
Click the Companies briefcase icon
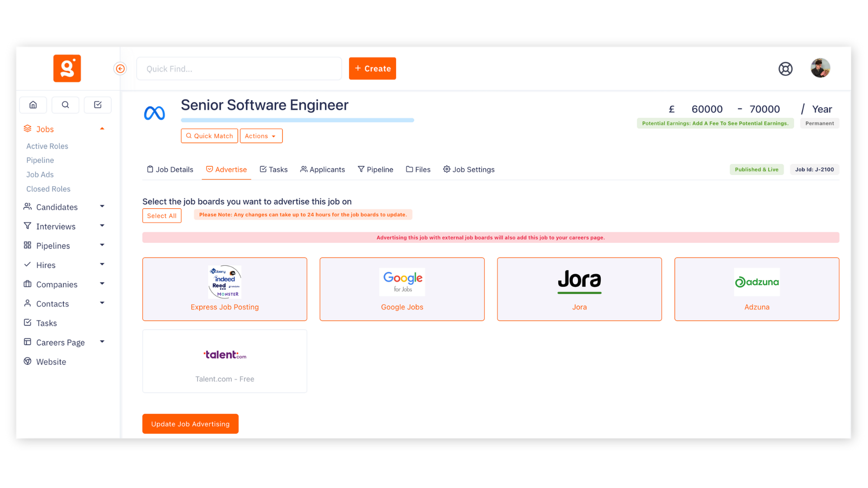point(28,284)
